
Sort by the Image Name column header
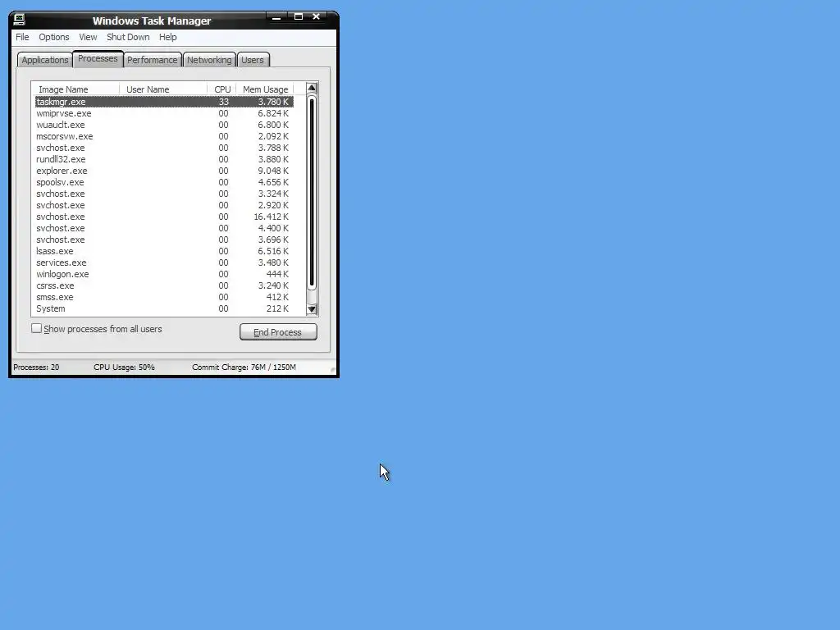(75, 89)
